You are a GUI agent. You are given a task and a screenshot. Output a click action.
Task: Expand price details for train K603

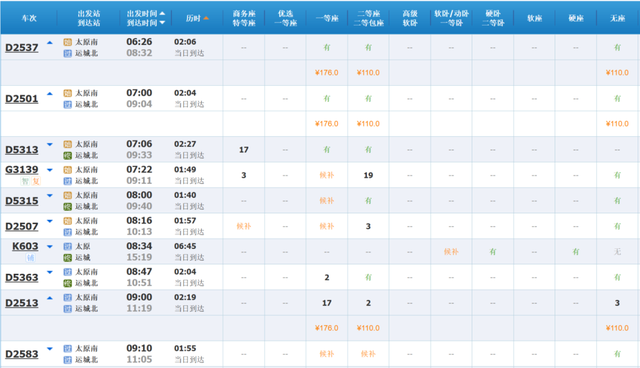click(x=50, y=246)
